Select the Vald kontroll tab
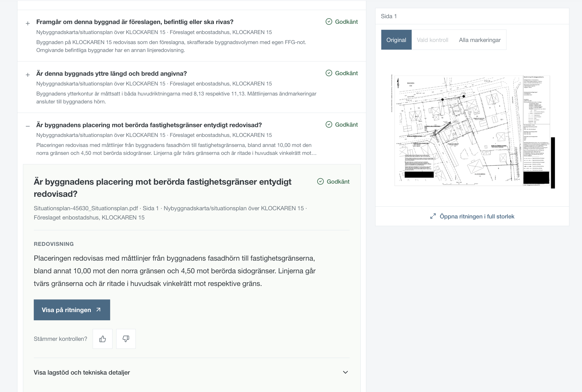582x392 pixels. pos(433,40)
